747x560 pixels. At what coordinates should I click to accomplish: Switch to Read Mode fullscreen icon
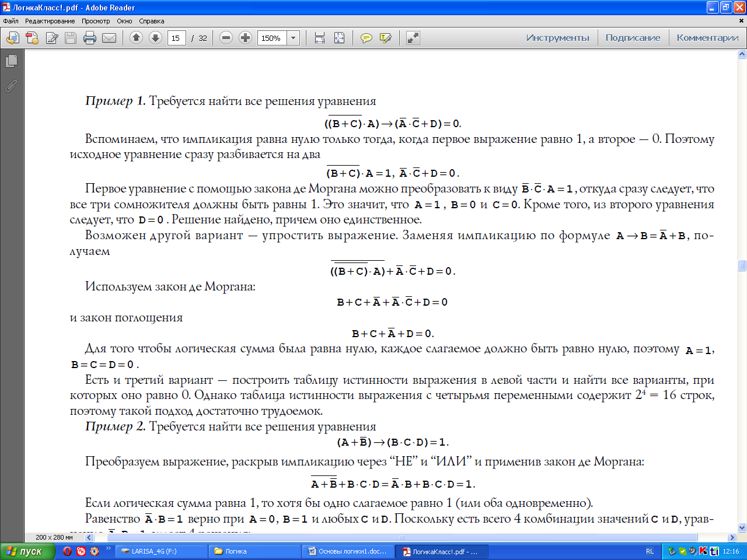coord(413,38)
